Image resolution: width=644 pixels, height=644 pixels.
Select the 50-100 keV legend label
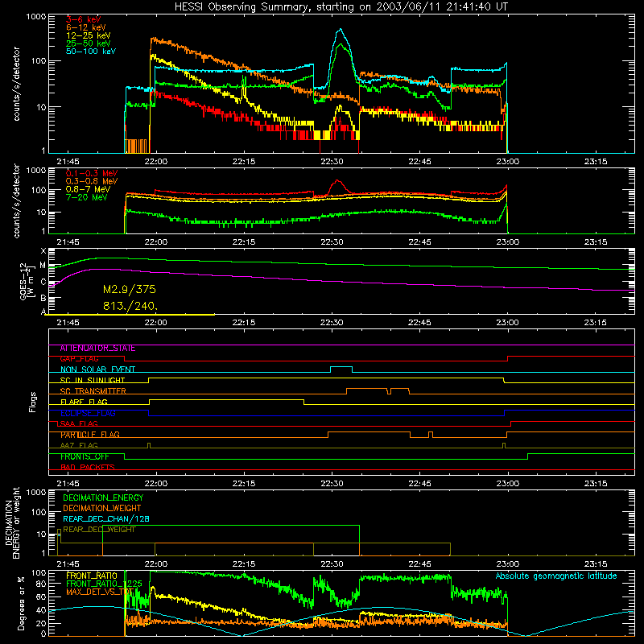(x=91, y=51)
